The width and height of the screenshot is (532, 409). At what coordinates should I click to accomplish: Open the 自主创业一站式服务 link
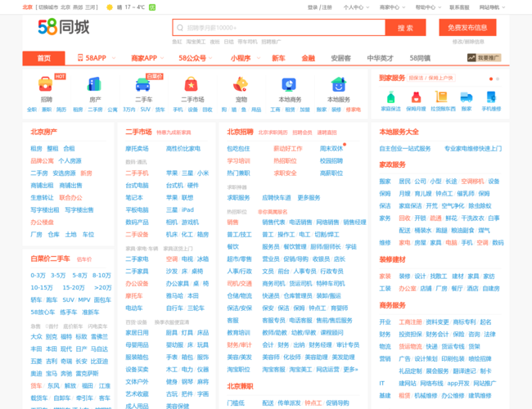(x=405, y=149)
